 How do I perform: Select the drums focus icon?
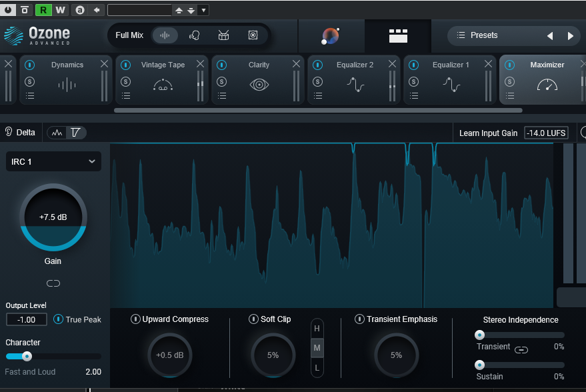click(x=223, y=35)
